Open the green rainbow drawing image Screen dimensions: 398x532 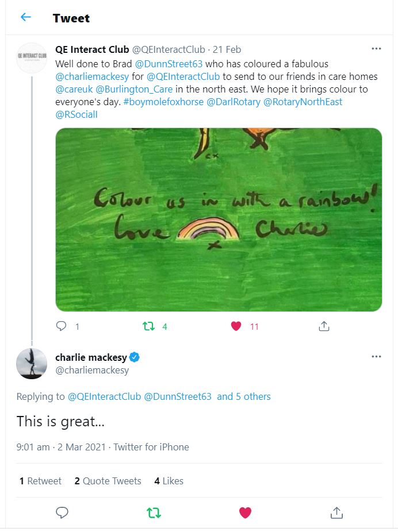pos(219,219)
